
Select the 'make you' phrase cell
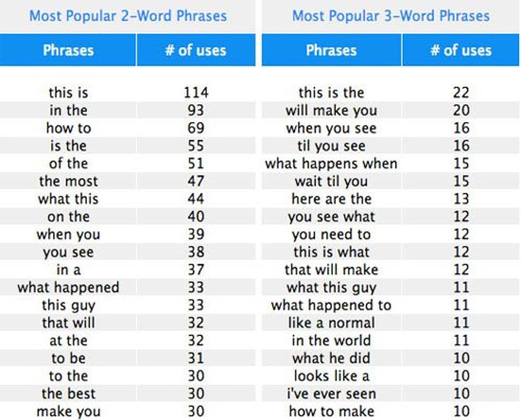tap(68, 411)
